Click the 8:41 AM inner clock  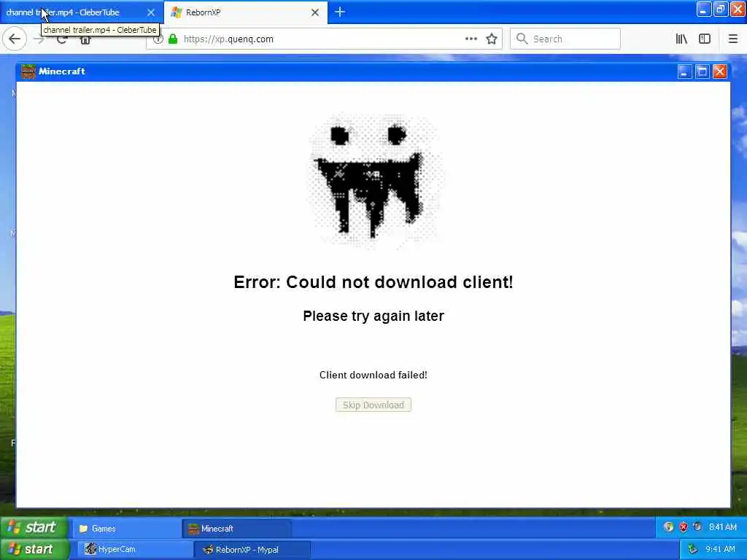723,527
